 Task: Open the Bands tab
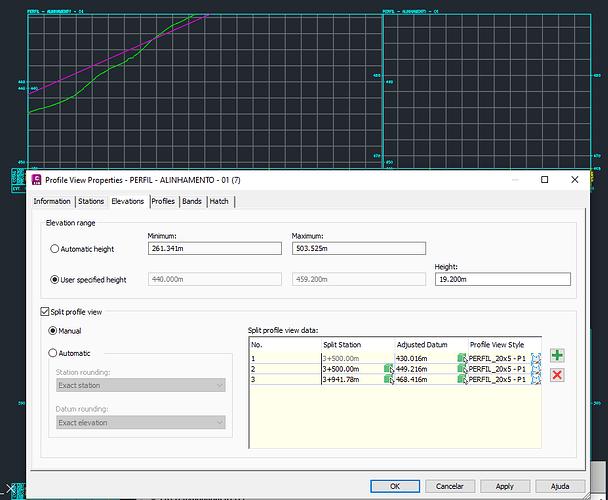[x=192, y=201]
